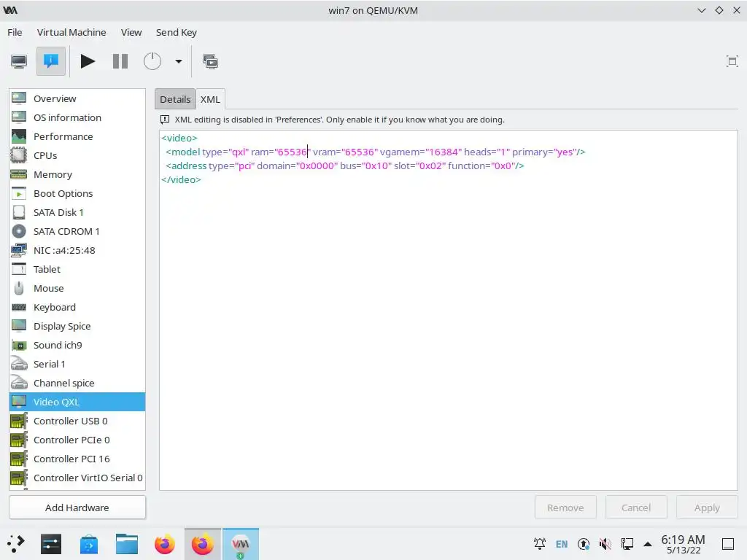The width and height of the screenshot is (747, 560).
Task: Open the file manager from taskbar
Action: pyautogui.click(x=127, y=544)
